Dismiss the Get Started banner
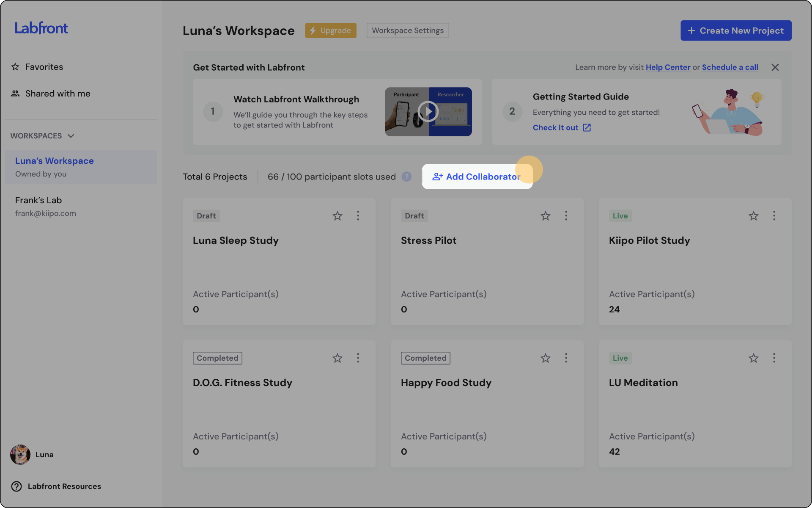812x508 pixels. [775, 67]
